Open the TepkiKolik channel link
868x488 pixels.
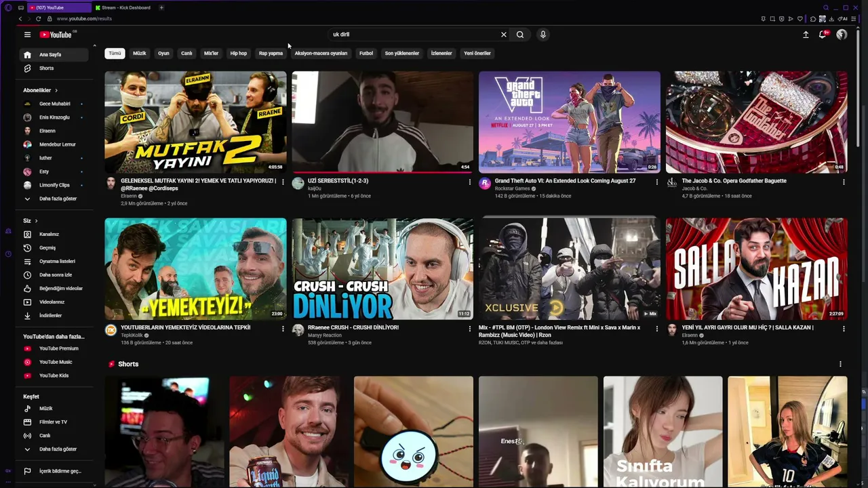132,335
